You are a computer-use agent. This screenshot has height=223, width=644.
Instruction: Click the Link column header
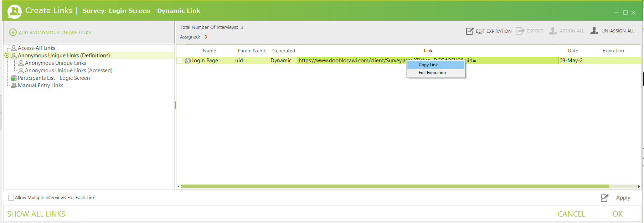(428, 51)
